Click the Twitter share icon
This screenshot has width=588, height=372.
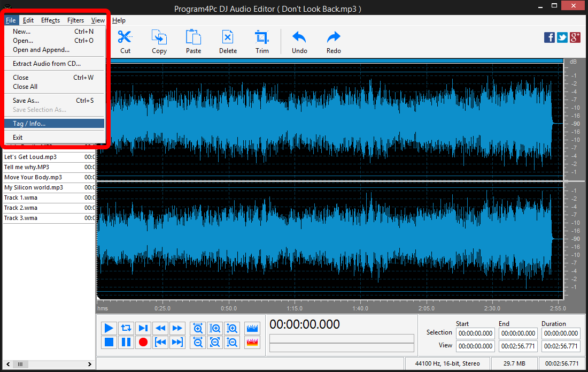point(562,37)
